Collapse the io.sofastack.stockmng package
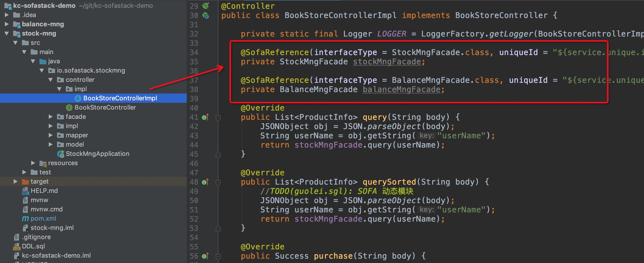Viewport: 644px width, 263px height. [x=42, y=71]
